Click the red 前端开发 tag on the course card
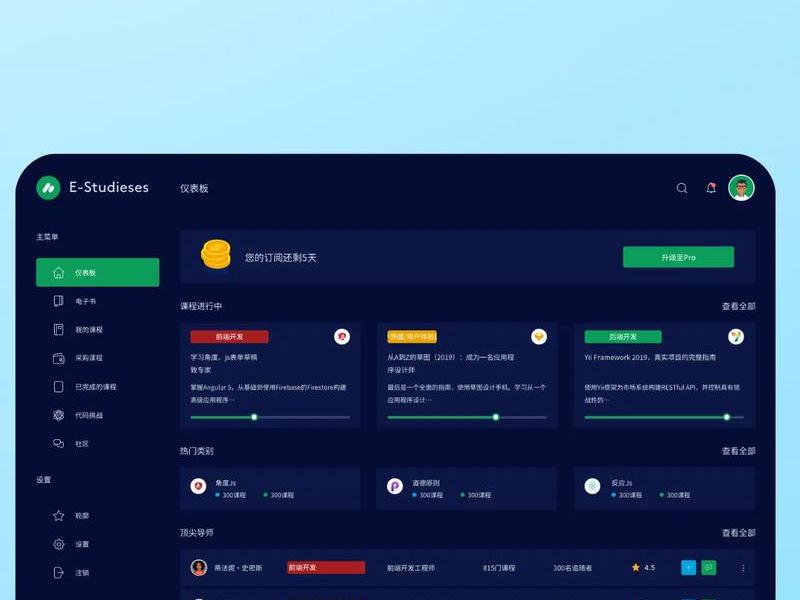This screenshot has height=600, width=800. [x=230, y=337]
